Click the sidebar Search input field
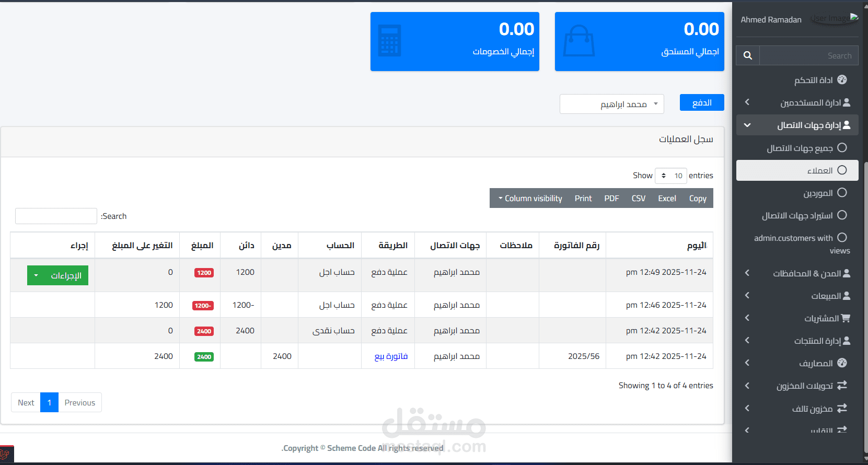The height and width of the screenshot is (465, 868). [809, 55]
